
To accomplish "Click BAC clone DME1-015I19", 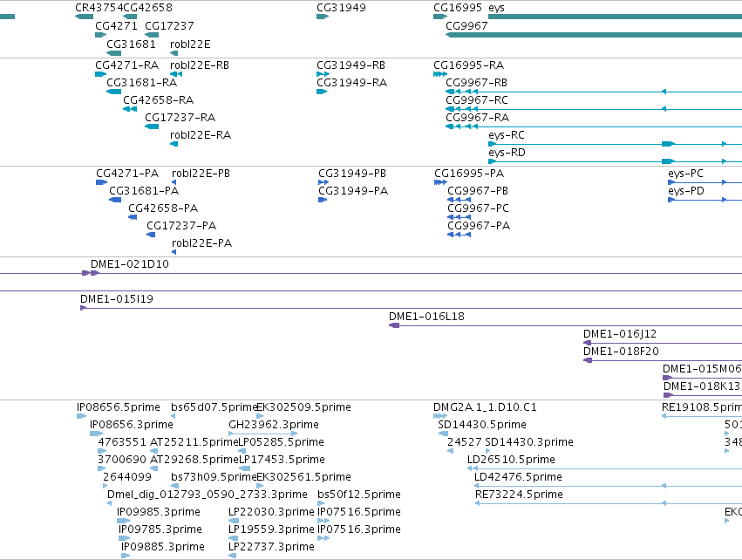I will [x=117, y=299].
